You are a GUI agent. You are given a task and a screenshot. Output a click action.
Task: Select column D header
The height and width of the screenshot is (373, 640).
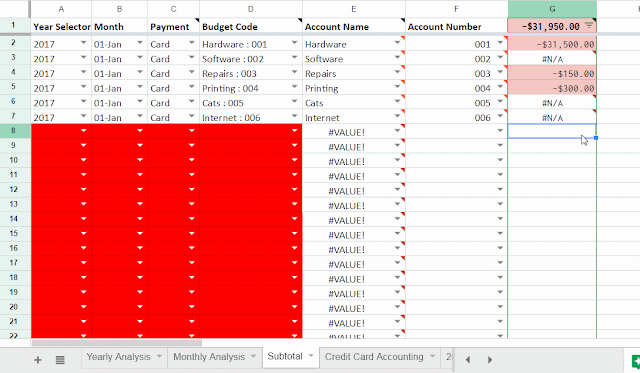click(251, 9)
